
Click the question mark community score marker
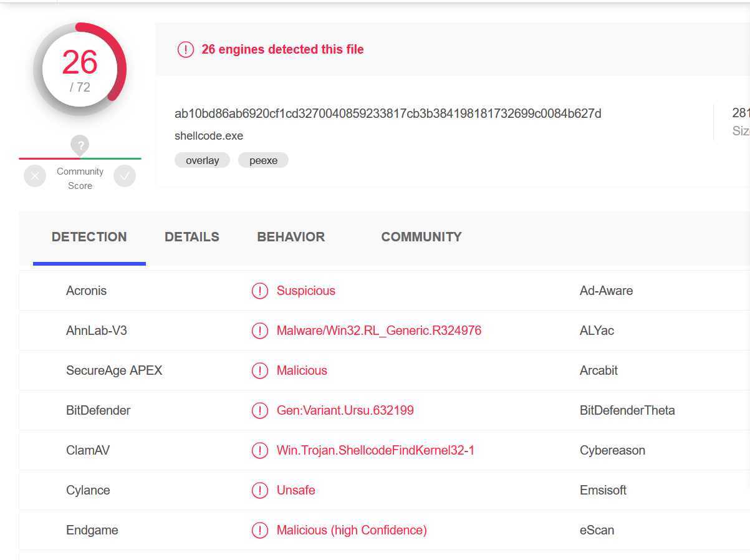[x=80, y=146]
